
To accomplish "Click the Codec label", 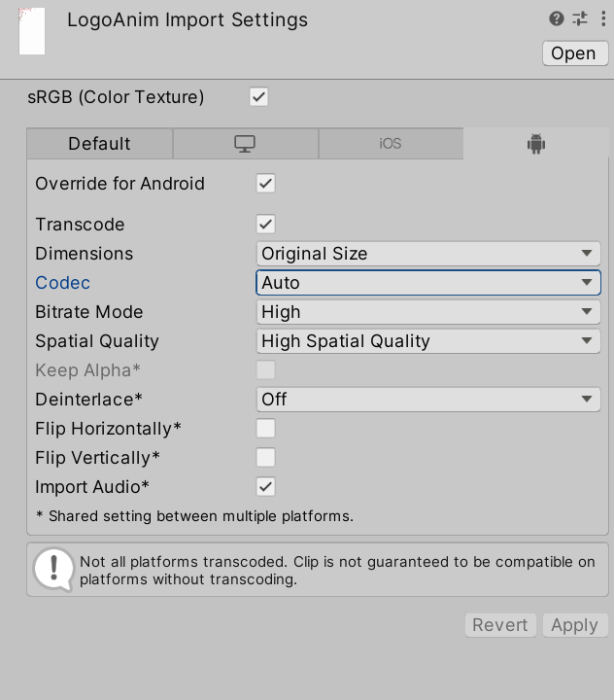I will click(62, 283).
